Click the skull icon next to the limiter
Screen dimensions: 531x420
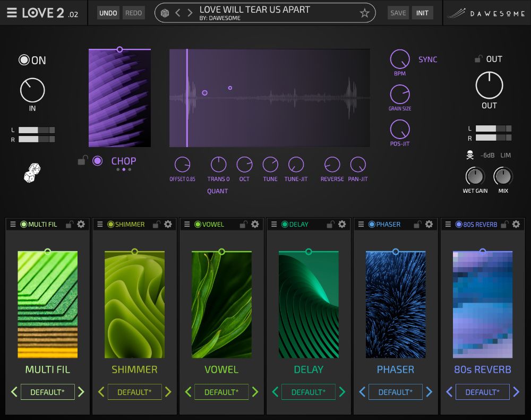click(470, 155)
